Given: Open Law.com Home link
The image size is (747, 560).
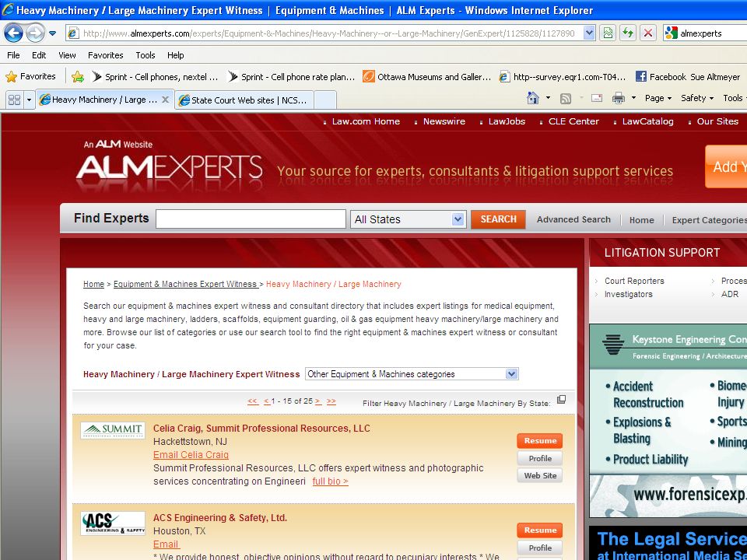Looking at the screenshot, I should coord(366,121).
